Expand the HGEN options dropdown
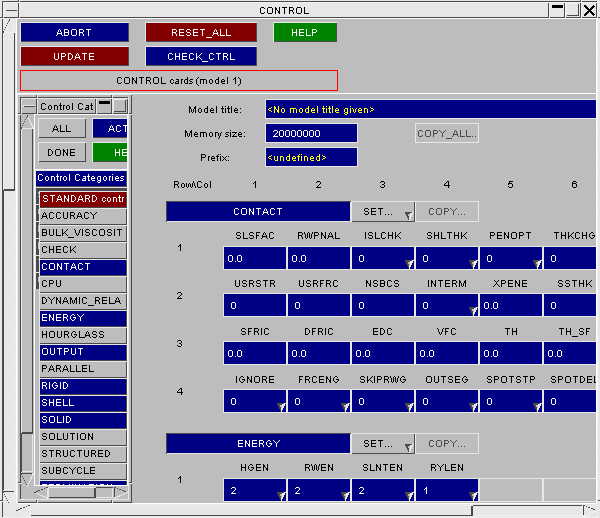This screenshot has width=600, height=518. 254,490
